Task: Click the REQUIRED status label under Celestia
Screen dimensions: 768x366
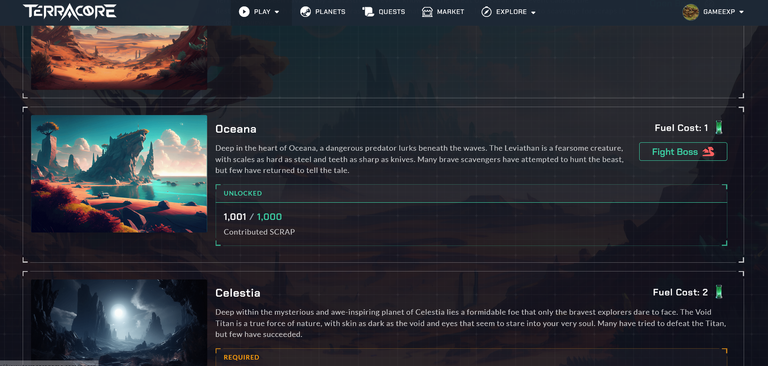Action: tap(241, 357)
